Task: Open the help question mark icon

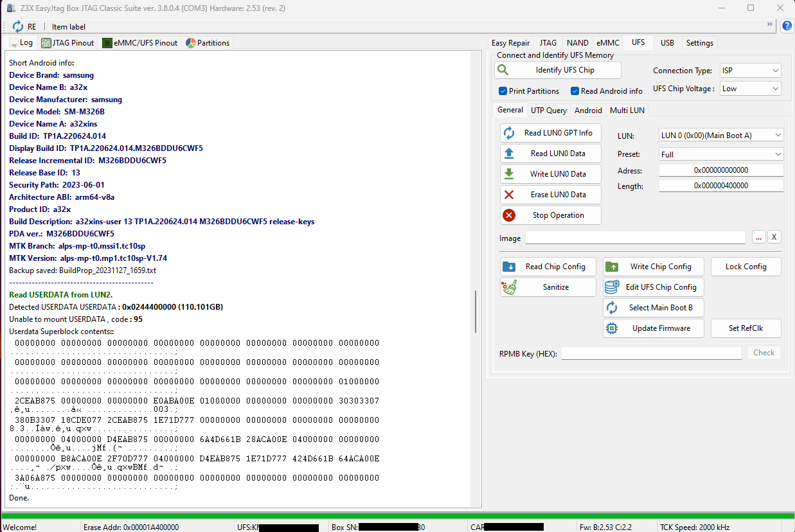Action: 787,26
